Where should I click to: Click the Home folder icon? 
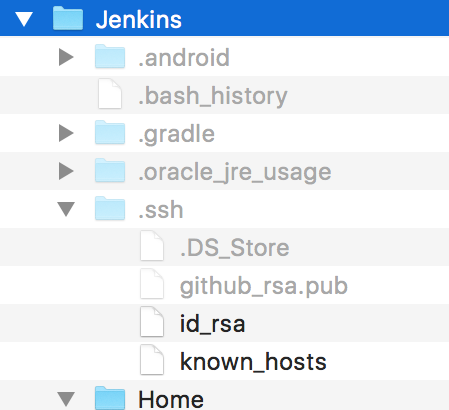pos(110,398)
